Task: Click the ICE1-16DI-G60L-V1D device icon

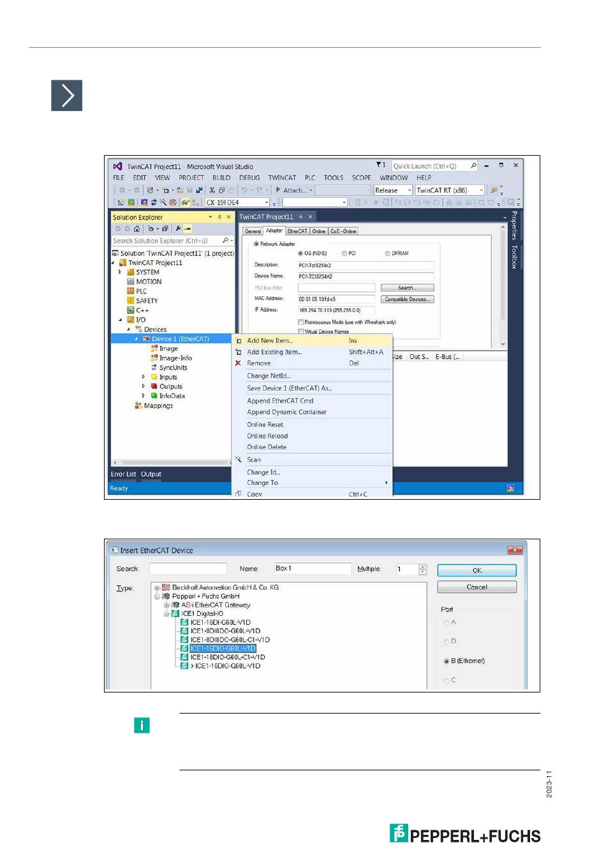Action: [184, 622]
